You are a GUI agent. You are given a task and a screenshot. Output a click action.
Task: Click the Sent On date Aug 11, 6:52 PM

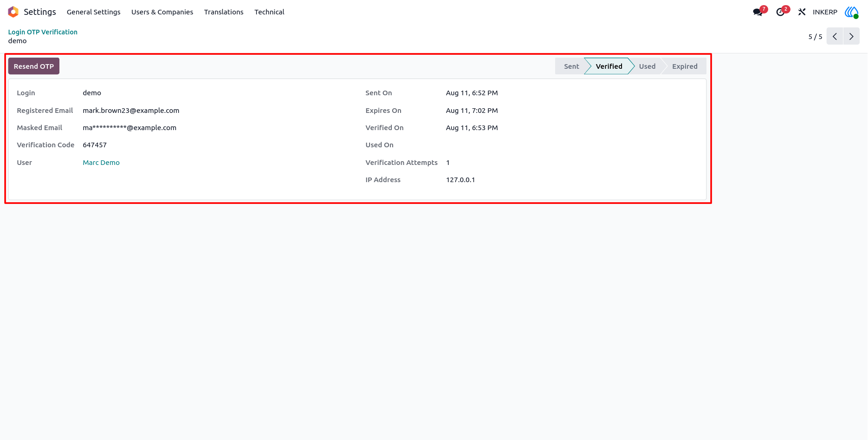[472, 93]
